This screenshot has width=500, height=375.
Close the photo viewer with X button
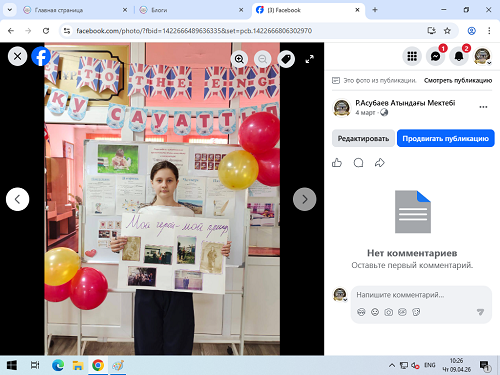[17, 56]
